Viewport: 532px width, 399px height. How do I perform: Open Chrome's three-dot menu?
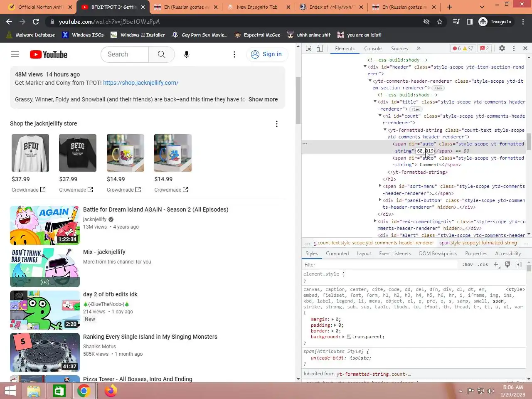(x=523, y=22)
